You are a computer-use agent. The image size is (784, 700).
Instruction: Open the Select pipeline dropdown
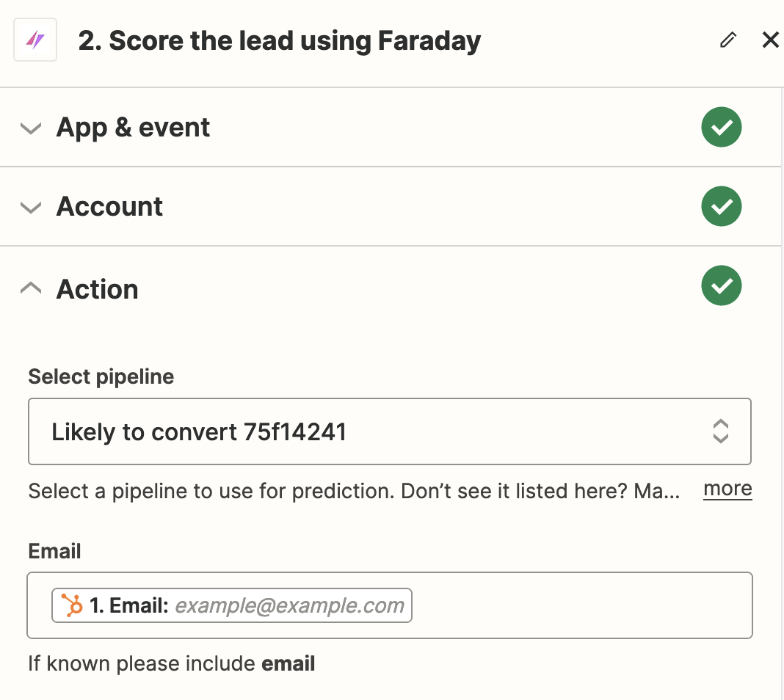coord(389,432)
